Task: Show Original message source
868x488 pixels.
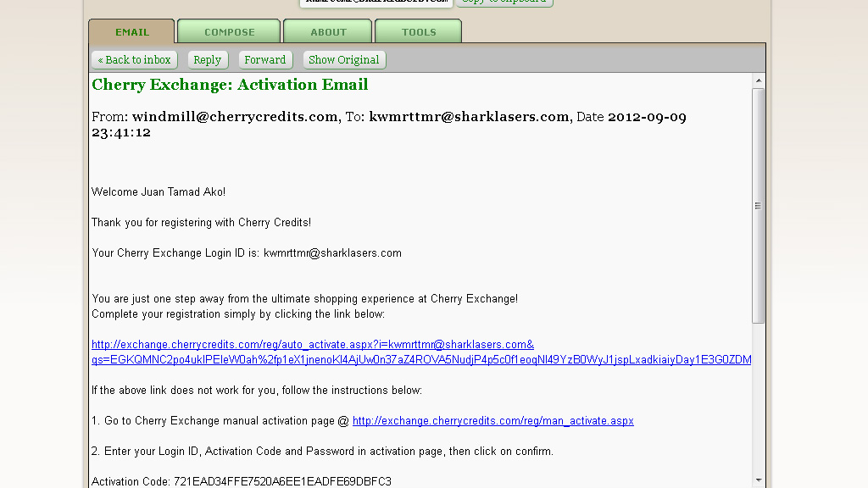Action: (x=344, y=60)
